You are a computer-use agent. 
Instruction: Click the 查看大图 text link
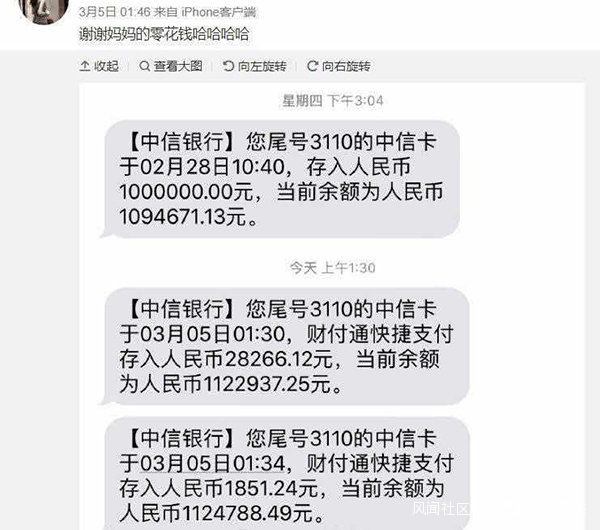click(178, 66)
